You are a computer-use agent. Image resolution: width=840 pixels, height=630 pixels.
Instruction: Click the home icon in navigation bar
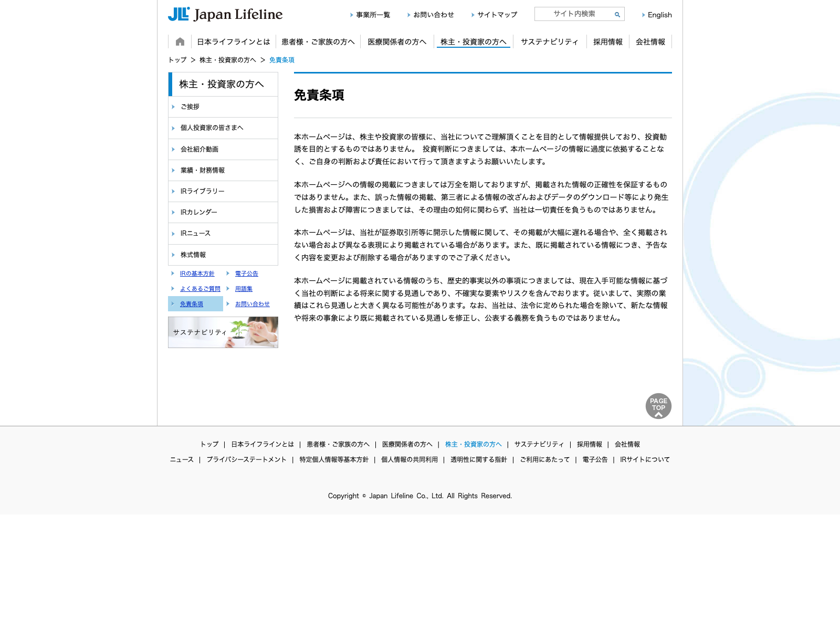pos(180,42)
